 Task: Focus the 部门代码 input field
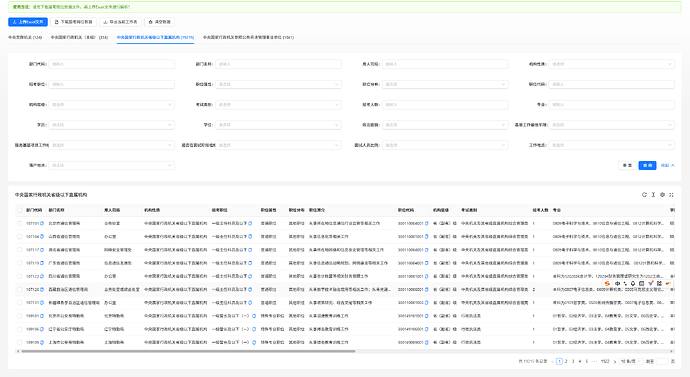coord(112,64)
